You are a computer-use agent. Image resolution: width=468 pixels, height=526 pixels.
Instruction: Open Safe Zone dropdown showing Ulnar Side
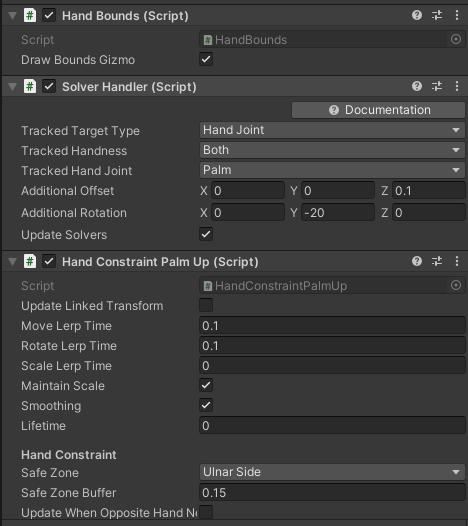[332, 472]
